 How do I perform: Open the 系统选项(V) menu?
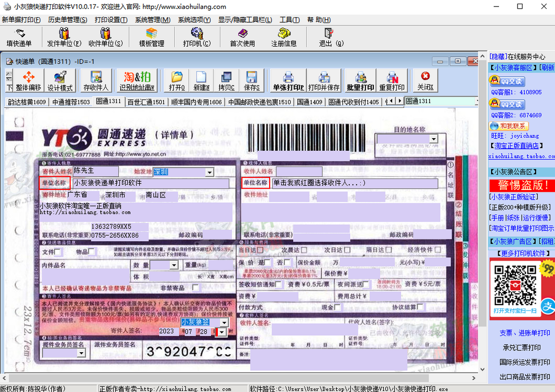coord(194,20)
